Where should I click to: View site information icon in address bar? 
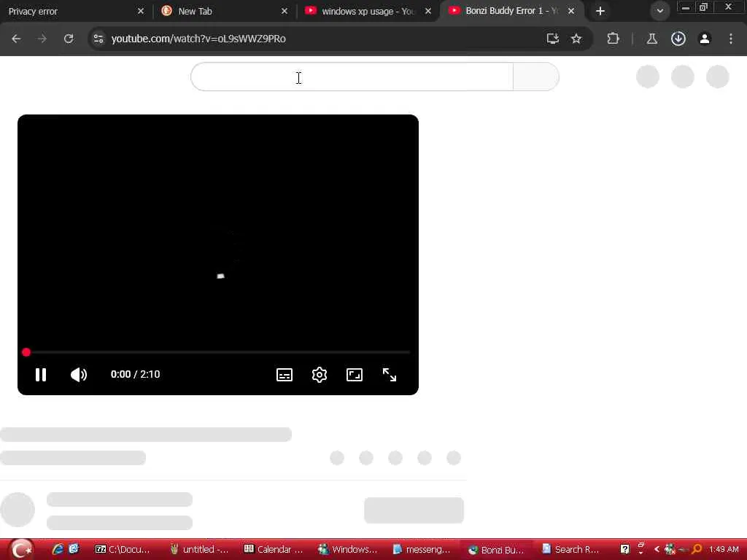98,39
